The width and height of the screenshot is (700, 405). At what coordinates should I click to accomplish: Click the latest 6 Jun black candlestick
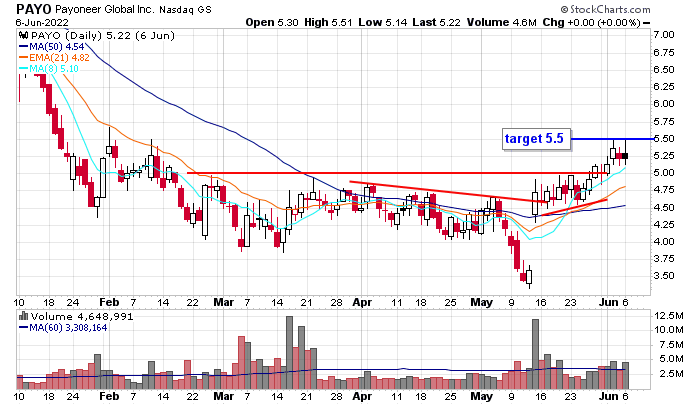[625, 154]
